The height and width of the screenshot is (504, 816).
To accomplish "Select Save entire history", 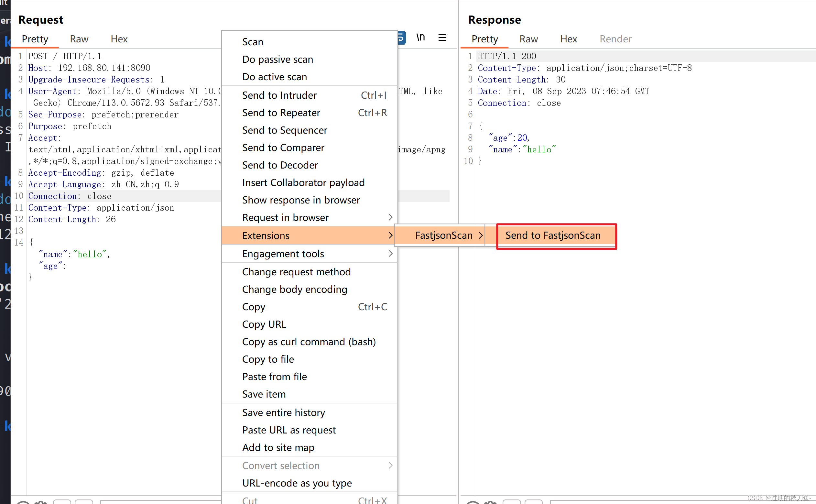I will click(310, 413).
